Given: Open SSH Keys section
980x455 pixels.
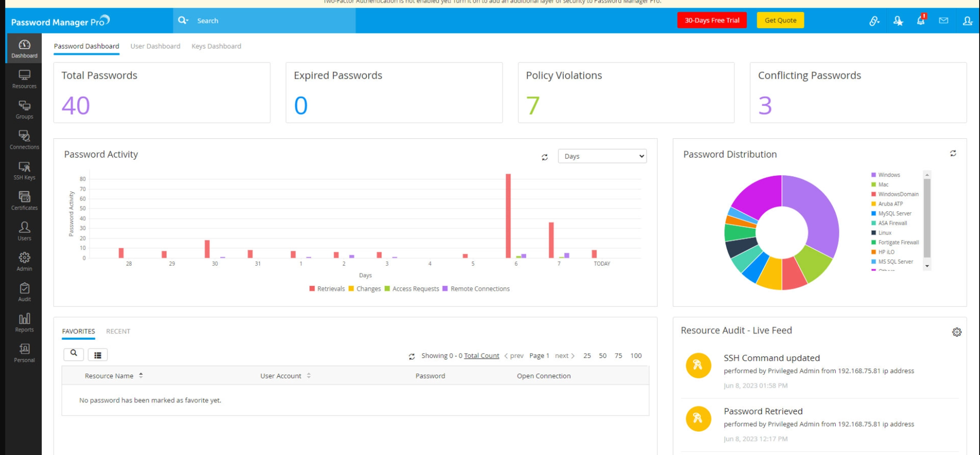Looking at the screenshot, I should pyautogui.click(x=24, y=170).
